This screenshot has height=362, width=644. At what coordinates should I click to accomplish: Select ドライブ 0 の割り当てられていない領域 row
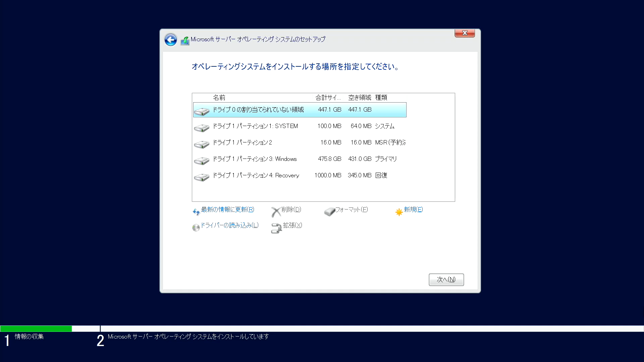(300, 110)
